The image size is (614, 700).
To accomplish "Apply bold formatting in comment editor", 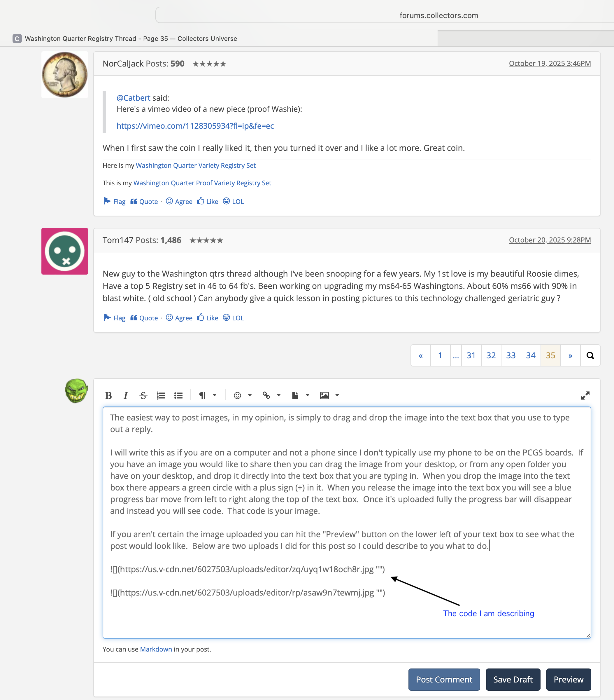I will coord(108,396).
